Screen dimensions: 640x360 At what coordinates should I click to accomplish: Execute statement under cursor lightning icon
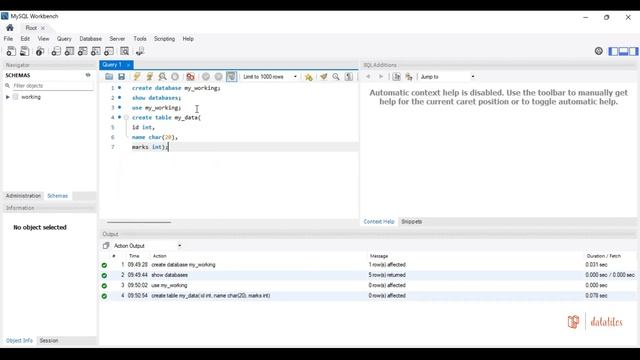149,77
